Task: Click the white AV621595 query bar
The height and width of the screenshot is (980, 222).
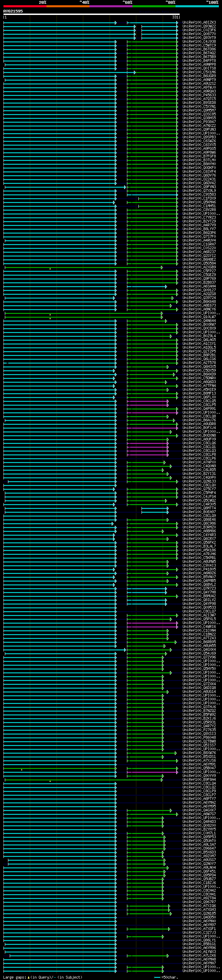Action: 92,14
